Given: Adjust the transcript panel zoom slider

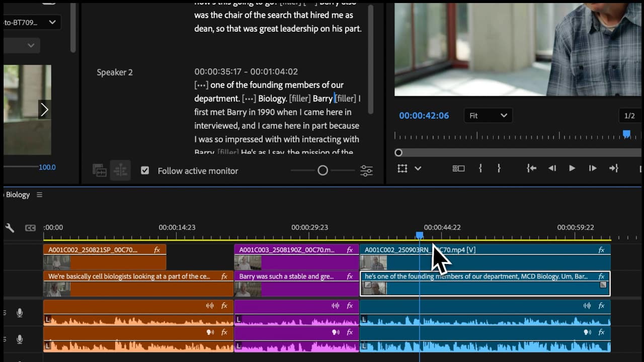Looking at the screenshot, I should tap(323, 170).
